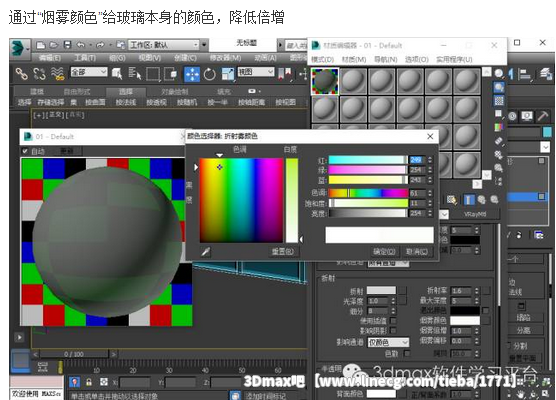Click the 按法线 ribbon button
Screen dimensions: 556x400
click(126, 102)
